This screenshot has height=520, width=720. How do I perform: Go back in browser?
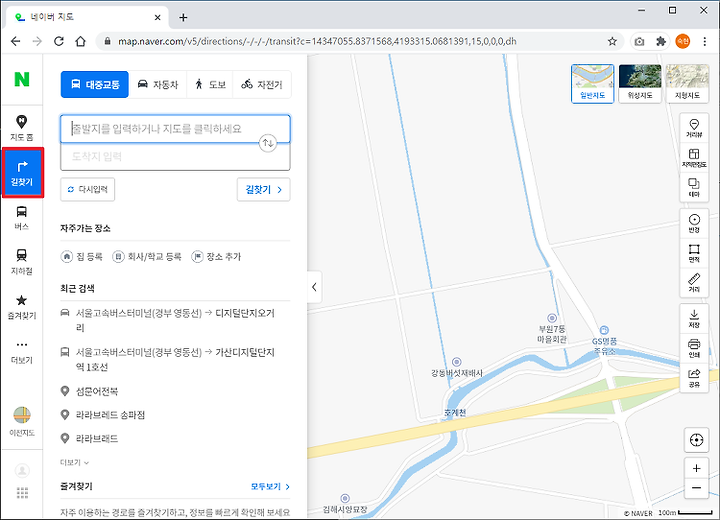(16, 41)
